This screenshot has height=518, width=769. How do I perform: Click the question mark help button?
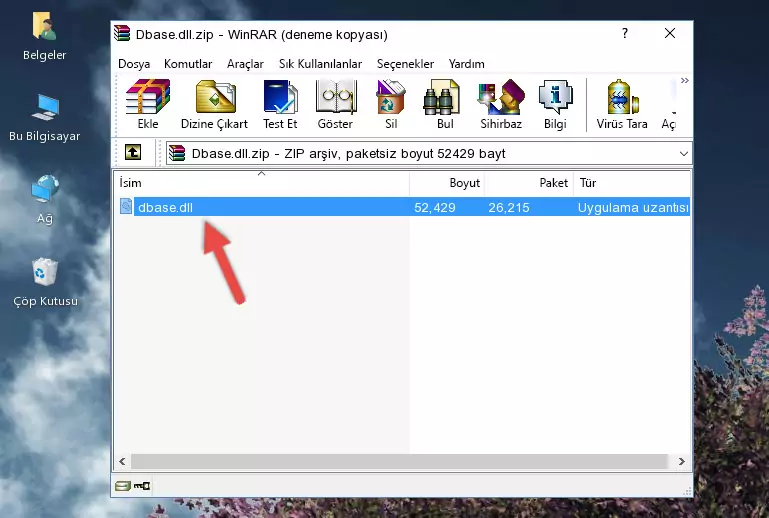coord(625,33)
